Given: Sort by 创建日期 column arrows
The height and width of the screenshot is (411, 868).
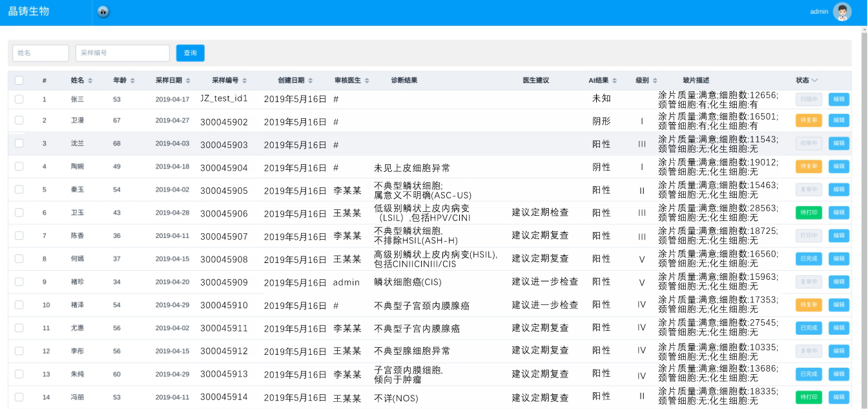Looking at the screenshot, I should [x=311, y=81].
